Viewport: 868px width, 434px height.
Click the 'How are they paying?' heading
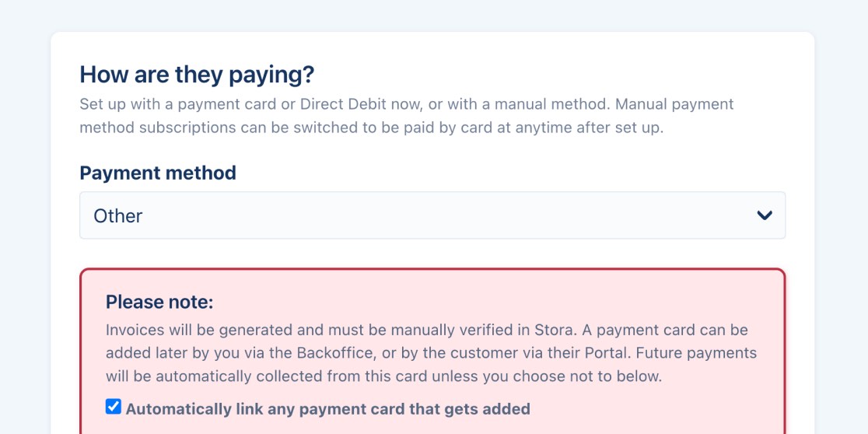pyautogui.click(x=197, y=75)
